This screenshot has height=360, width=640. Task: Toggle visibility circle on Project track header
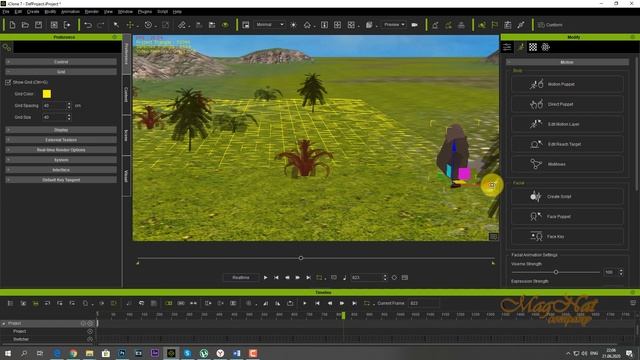(90, 323)
